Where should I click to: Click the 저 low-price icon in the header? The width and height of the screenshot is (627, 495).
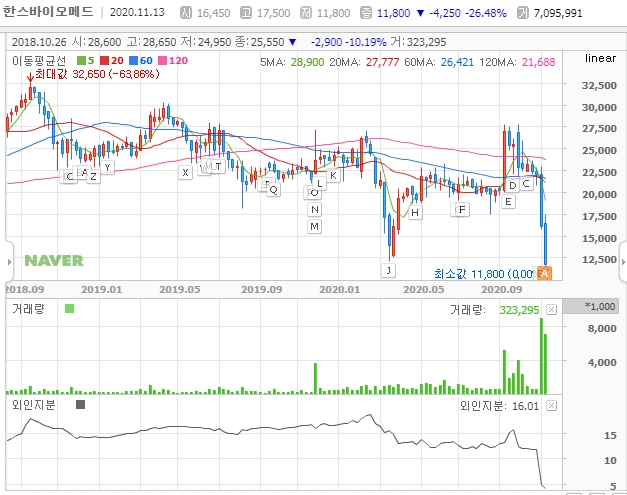(306, 13)
